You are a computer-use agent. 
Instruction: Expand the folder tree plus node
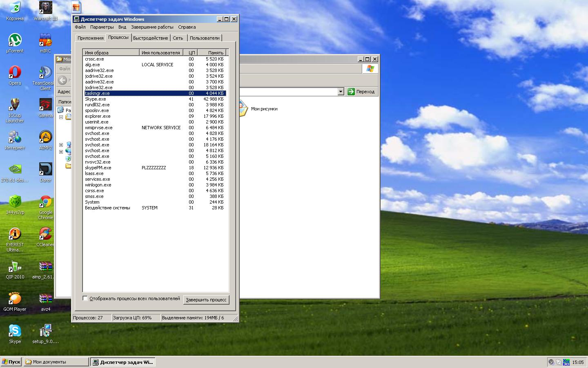coord(61,145)
